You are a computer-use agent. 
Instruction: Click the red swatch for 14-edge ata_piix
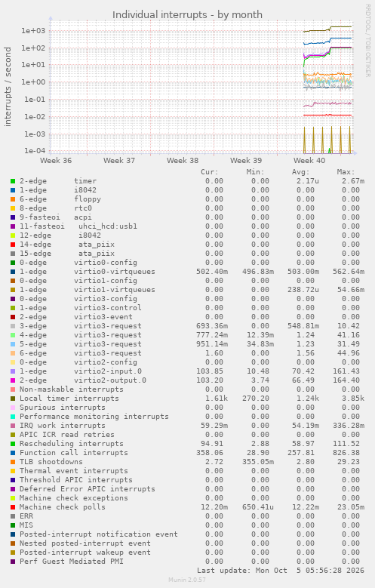13,245
